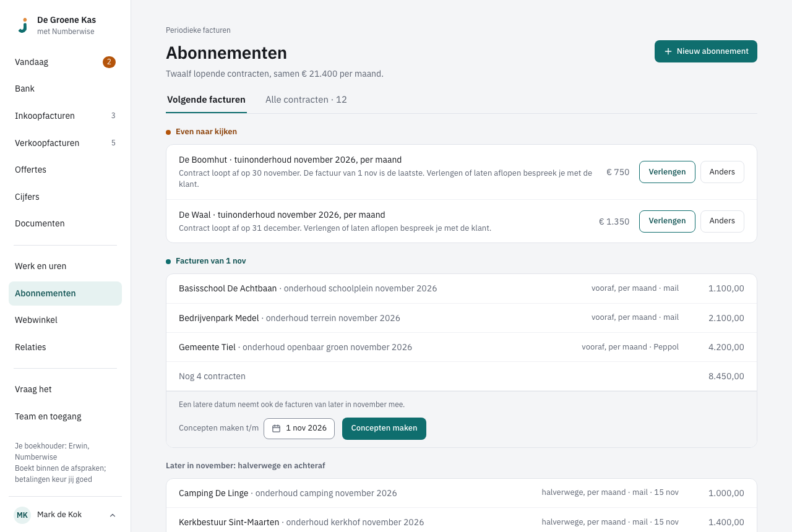This screenshot has width=792, height=532.
Task: Open Vandaag in the sidebar
Action: [x=65, y=62]
